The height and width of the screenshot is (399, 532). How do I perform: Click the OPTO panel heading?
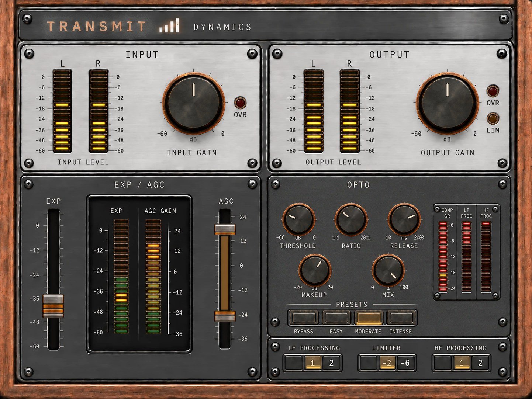pos(359,185)
